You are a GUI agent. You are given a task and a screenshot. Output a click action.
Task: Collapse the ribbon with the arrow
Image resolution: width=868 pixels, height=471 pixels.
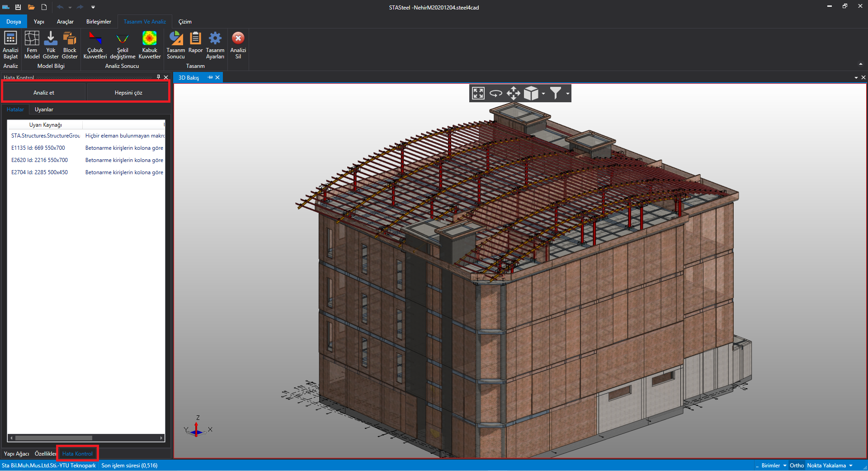click(x=860, y=64)
